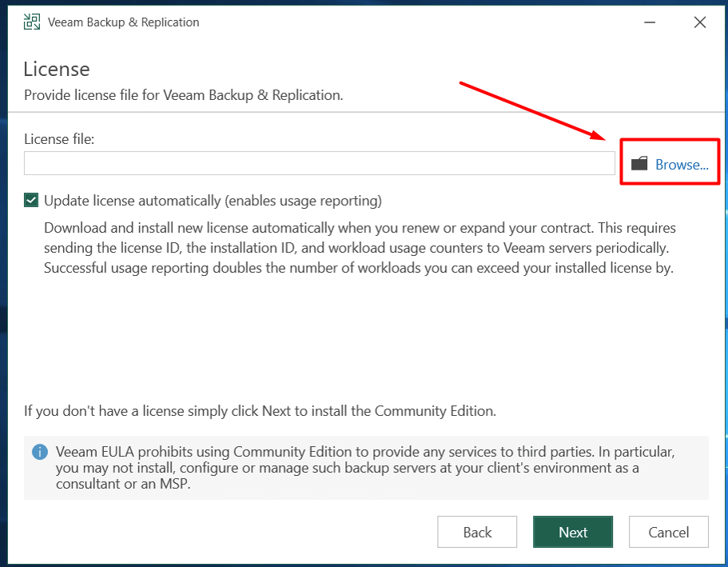Viewport: 728px width, 567px height.
Task: Click the Community Edition install hint text
Action: click(260, 411)
